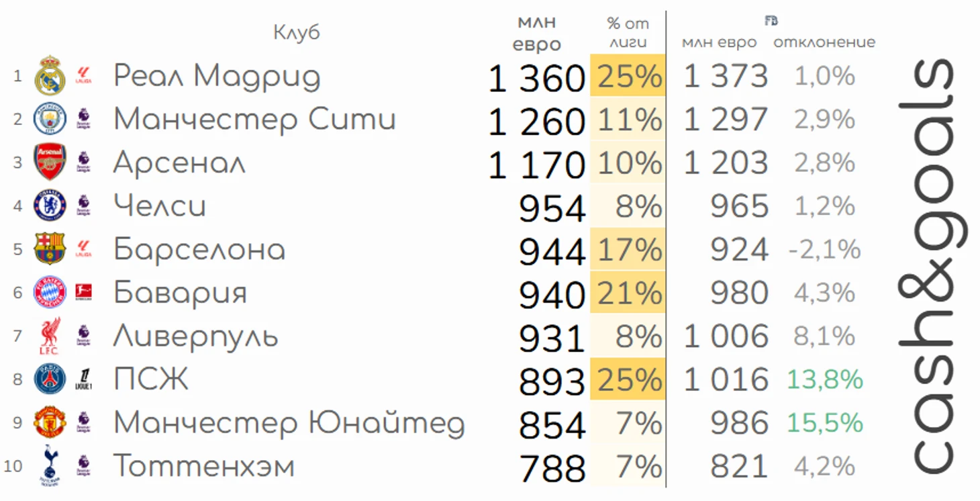Screen dimensions: 980x501
Task: Click the Bayern Munich club crest
Action: tap(50, 292)
